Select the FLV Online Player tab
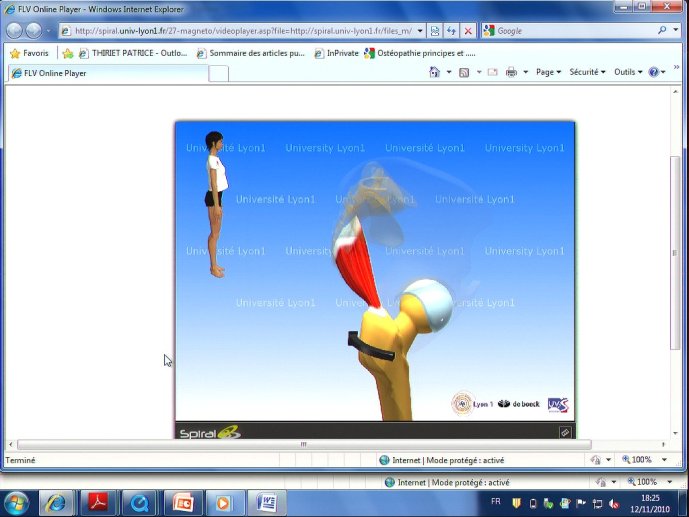The image size is (689, 517). click(108, 73)
